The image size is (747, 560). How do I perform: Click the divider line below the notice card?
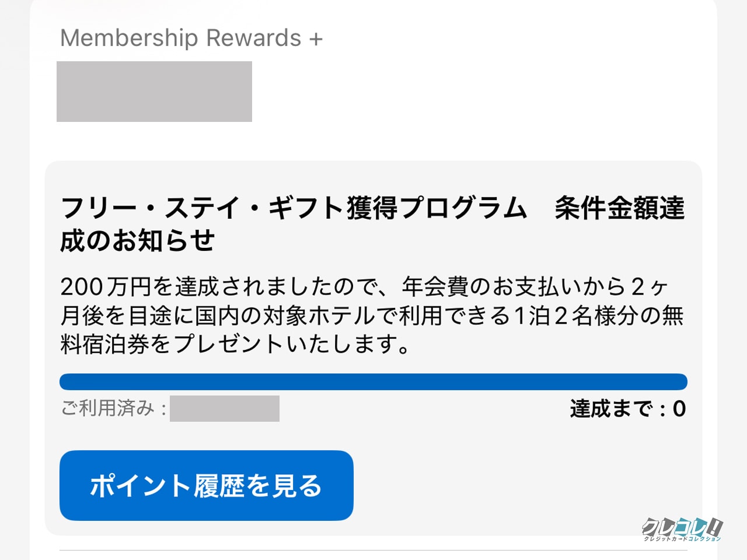(x=373, y=549)
